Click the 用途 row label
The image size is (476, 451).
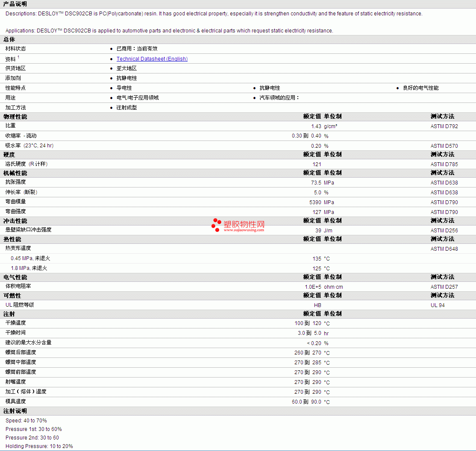pos(10,97)
